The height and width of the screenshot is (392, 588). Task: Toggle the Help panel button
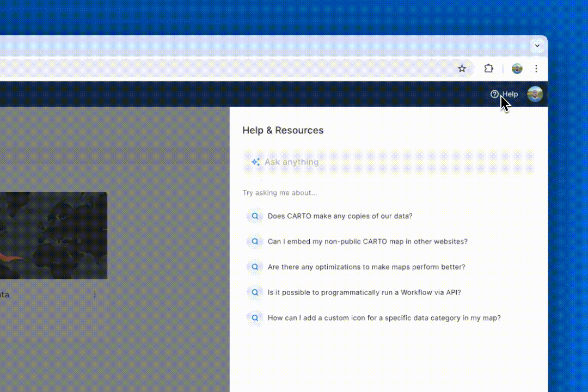pos(504,94)
